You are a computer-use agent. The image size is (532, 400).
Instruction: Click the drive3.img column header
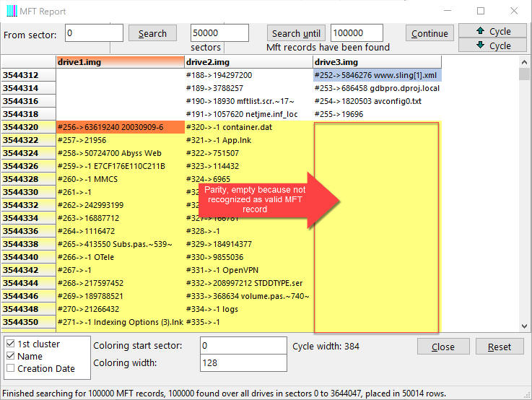click(x=377, y=62)
